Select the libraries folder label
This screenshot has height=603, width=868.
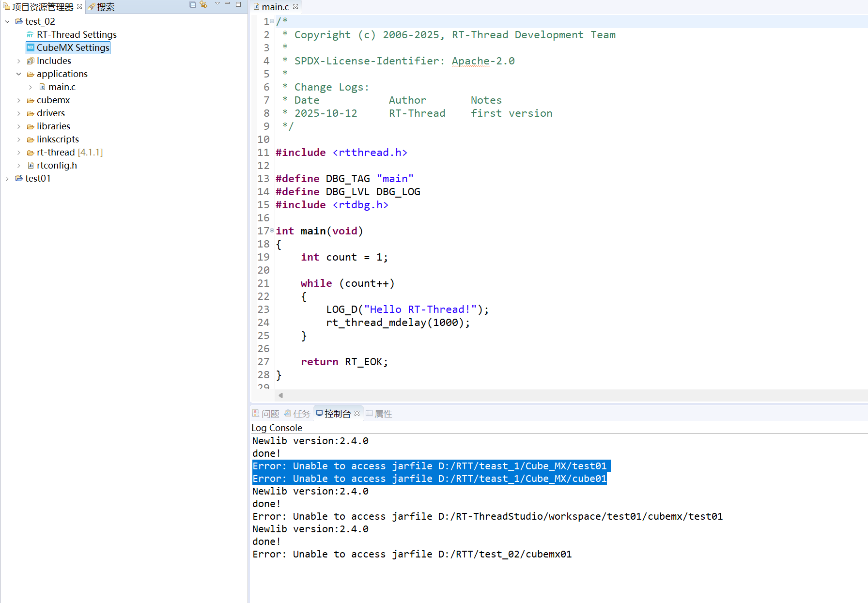[x=53, y=126]
